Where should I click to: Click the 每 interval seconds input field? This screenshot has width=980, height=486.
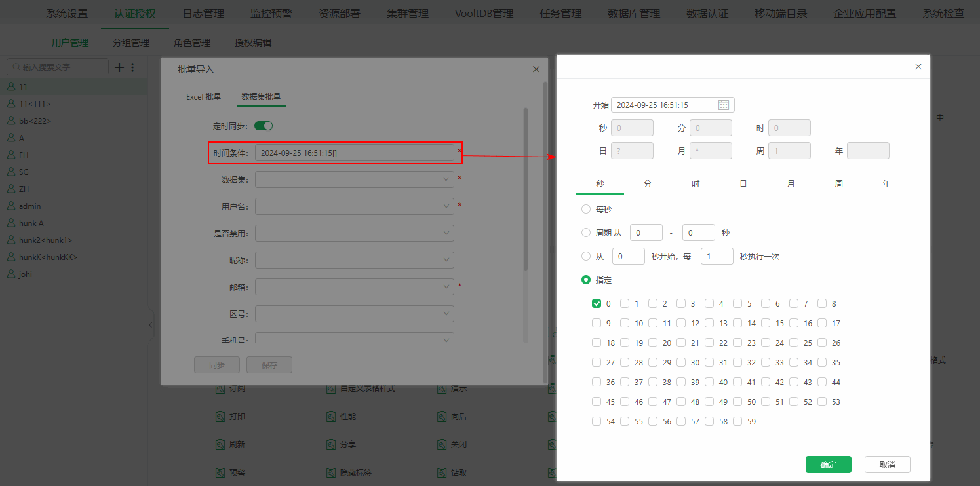pyautogui.click(x=717, y=256)
